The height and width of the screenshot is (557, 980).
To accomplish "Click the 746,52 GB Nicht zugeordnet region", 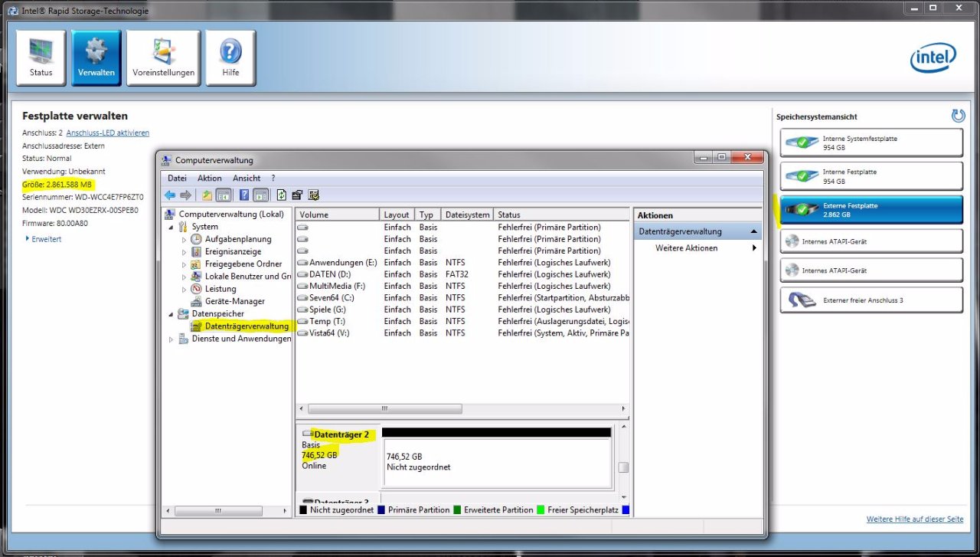I will click(x=496, y=462).
